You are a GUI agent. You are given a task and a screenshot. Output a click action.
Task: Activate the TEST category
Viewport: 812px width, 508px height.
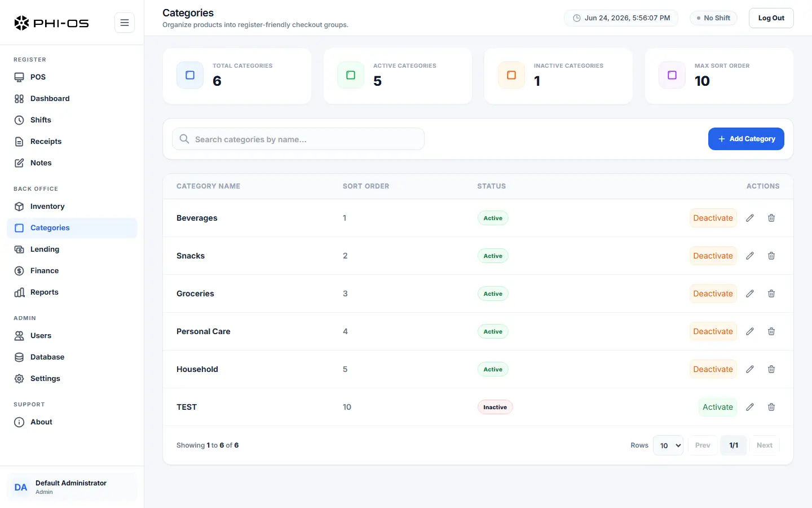(x=718, y=407)
